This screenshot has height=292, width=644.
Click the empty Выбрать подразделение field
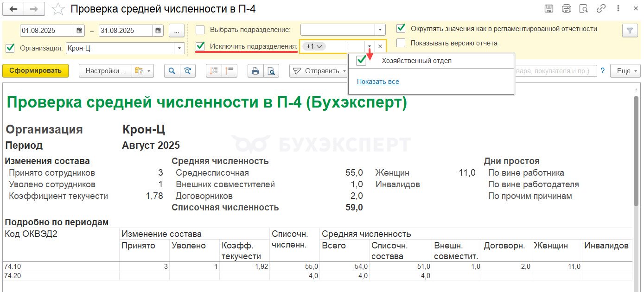pos(338,30)
